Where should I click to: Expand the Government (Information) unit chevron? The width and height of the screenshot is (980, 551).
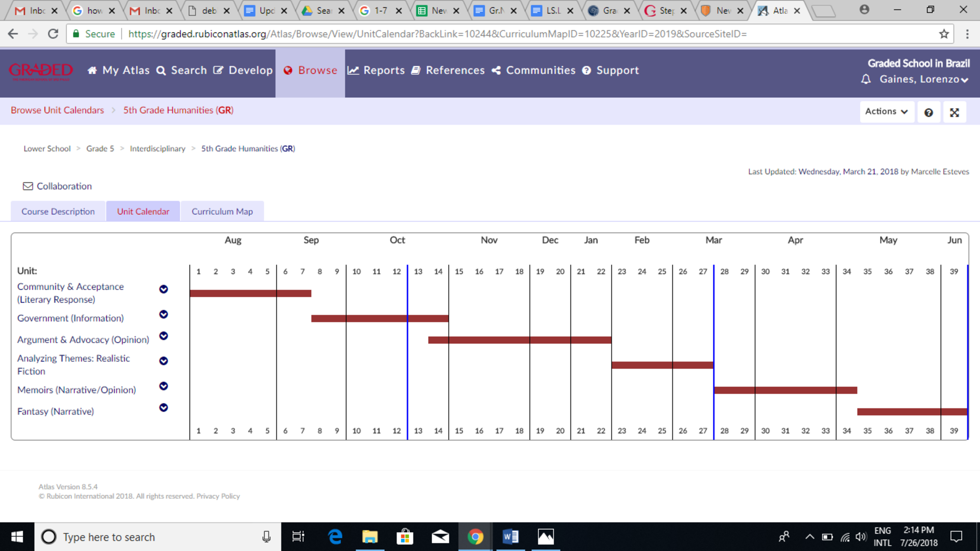click(164, 315)
